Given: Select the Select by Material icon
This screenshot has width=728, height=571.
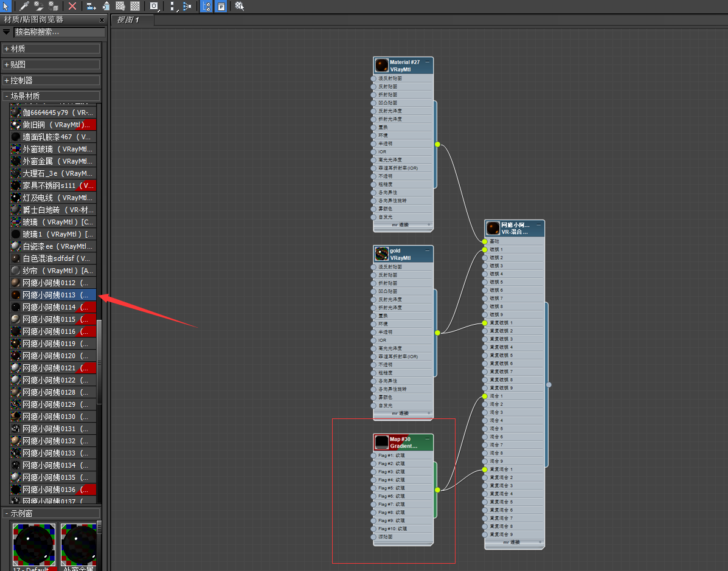Looking at the screenshot, I should (240, 6).
